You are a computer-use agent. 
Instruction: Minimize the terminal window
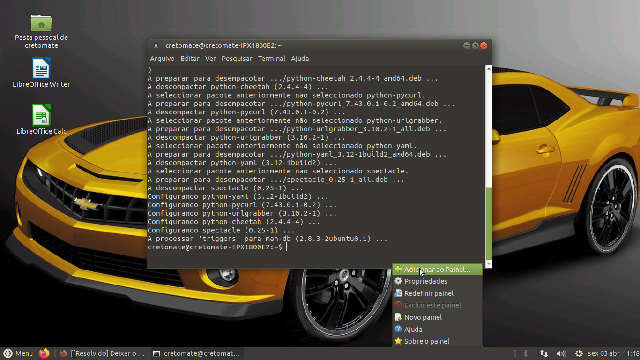(467, 45)
